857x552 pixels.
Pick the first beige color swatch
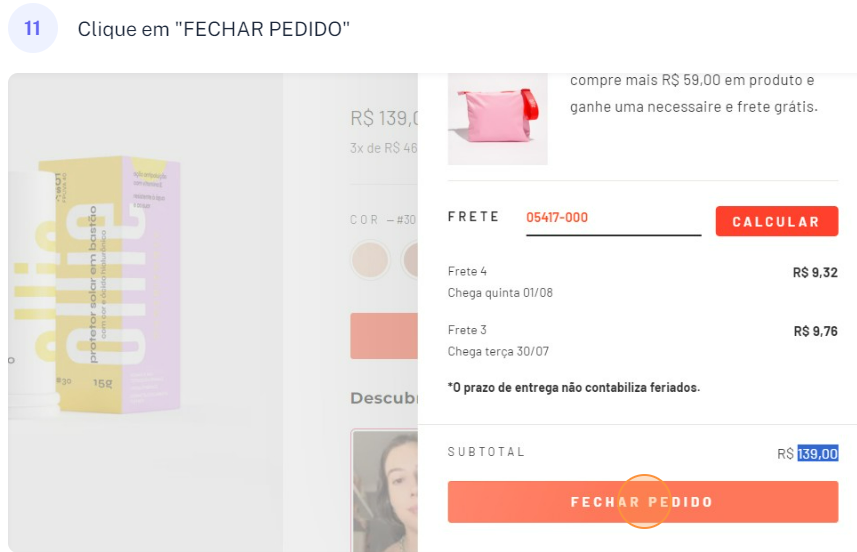(371, 260)
